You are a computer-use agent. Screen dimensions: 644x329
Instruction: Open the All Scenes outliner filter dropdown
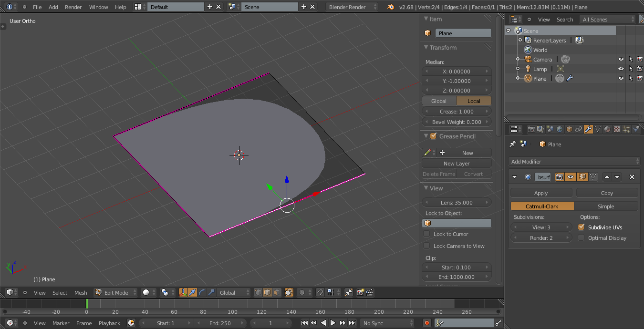(608, 19)
